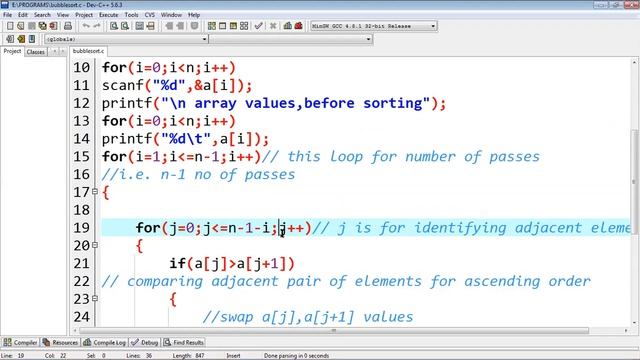This screenshot has width=640, height=360.
Task: Print the file with the printer icon
Action: click(x=68, y=26)
